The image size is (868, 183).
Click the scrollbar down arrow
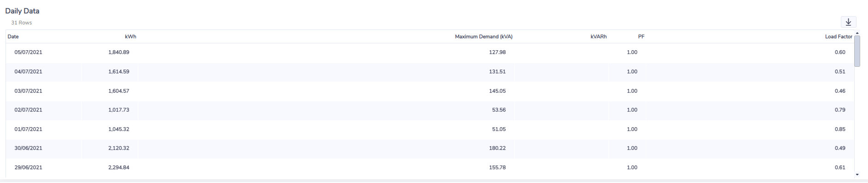[x=857, y=175]
